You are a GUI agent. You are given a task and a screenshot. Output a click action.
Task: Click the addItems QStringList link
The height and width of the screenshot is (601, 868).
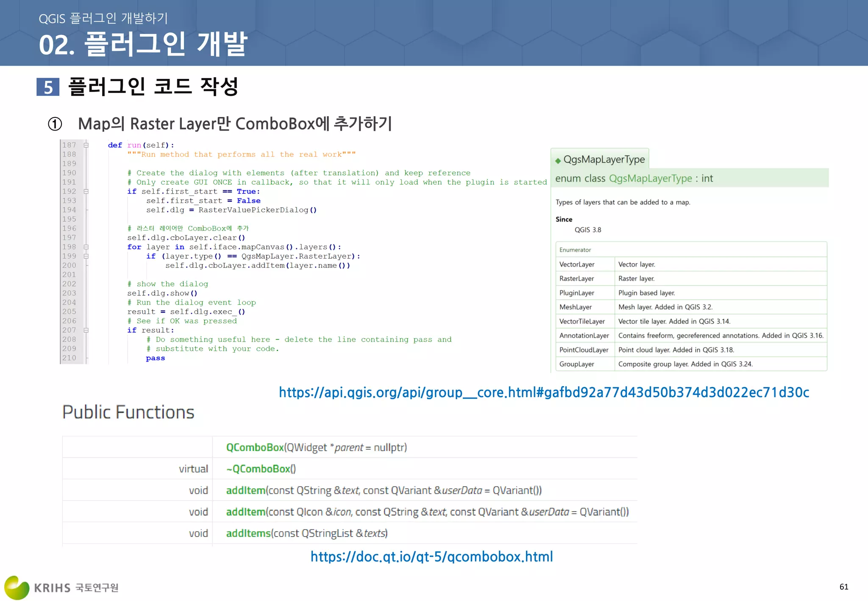248,533
